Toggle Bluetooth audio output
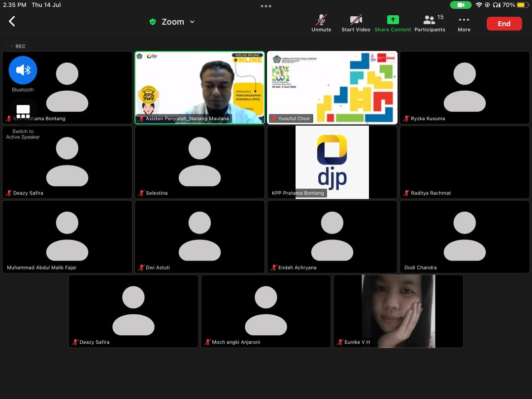The image size is (532, 399). point(23,70)
